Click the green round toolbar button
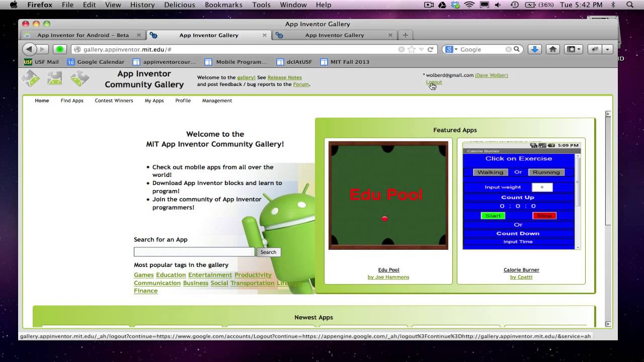The height and width of the screenshot is (362, 644). tap(60, 49)
